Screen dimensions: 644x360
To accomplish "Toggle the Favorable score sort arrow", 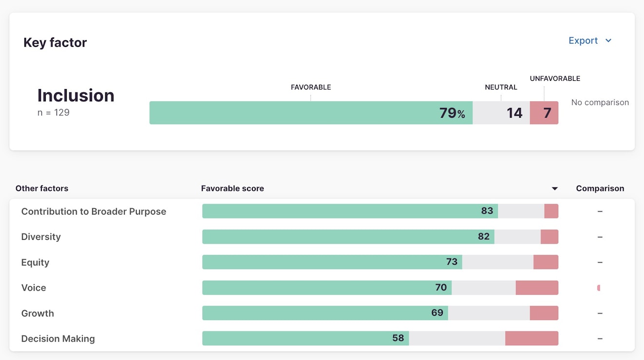I will pos(554,189).
